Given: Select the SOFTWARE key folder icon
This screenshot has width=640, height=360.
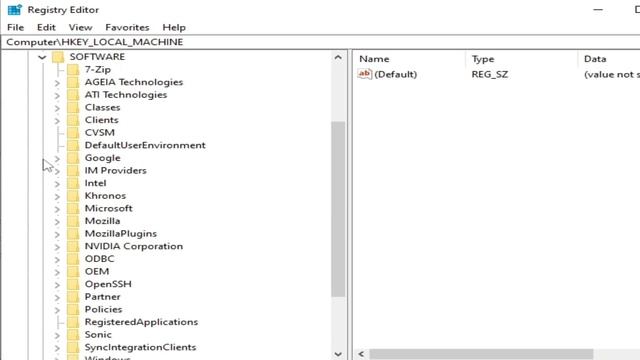Looking at the screenshot, I should click(x=58, y=57).
